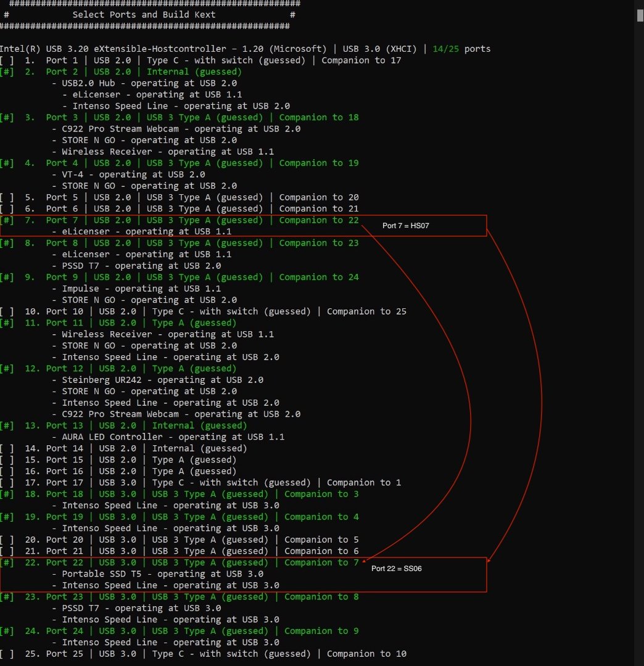
Task: Click the 'Port 21 | USB 3.0' row
Action: coord(180,551)
